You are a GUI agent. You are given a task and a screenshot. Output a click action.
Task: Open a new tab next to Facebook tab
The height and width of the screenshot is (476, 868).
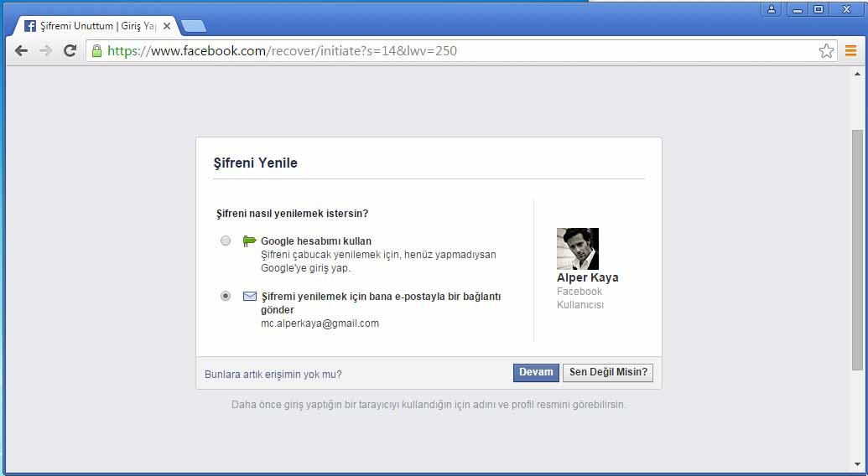193,26
